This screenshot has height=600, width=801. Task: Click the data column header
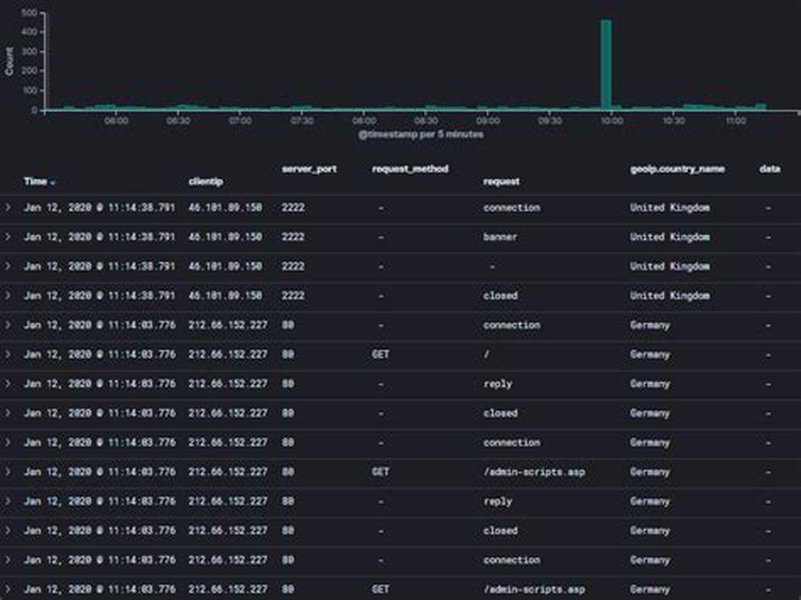point(769,169)
